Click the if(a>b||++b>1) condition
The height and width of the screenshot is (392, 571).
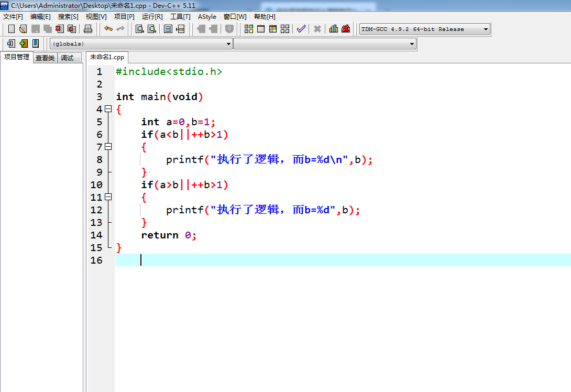pyautogui.click(x=184, y=184)
